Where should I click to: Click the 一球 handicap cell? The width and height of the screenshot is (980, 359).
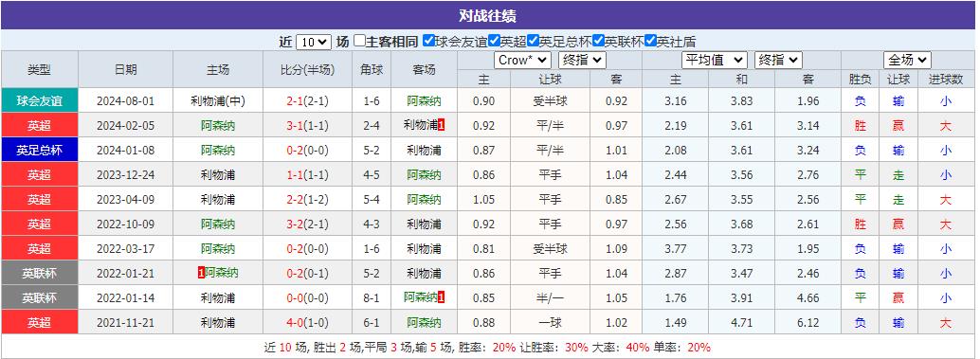[x=550, y=323]
